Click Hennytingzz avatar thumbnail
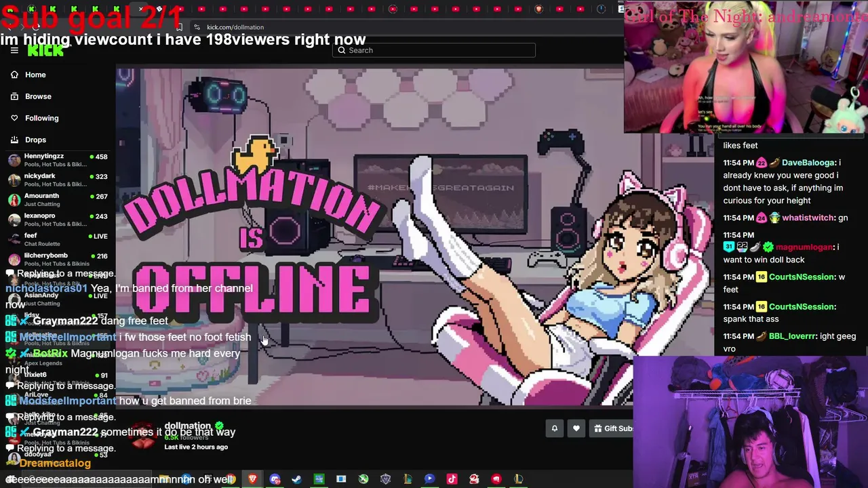 (14, 160)
